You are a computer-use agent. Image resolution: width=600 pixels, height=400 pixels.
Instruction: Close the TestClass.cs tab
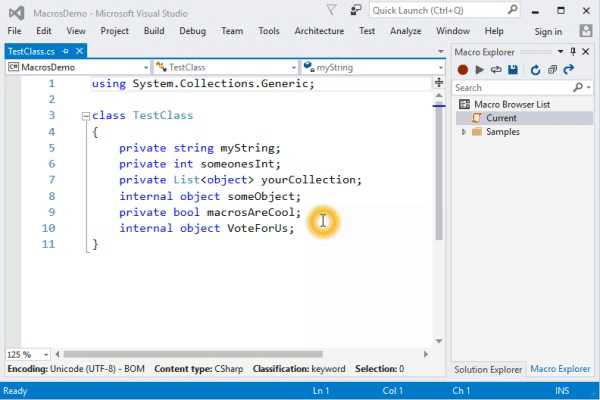(79, 51)
